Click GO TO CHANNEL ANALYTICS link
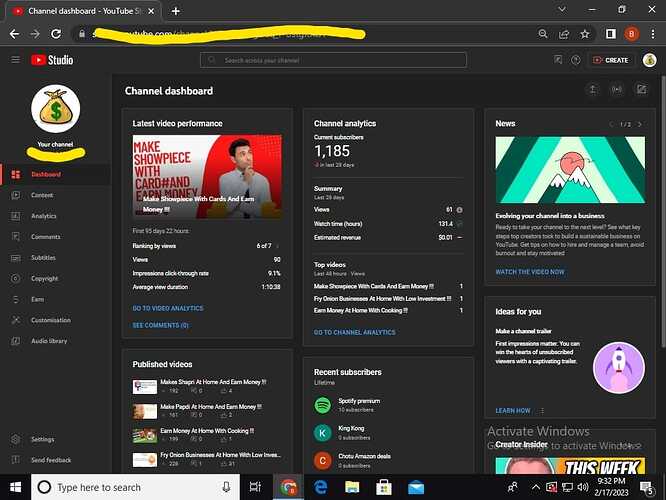The image size is (666, 500). 355,332
